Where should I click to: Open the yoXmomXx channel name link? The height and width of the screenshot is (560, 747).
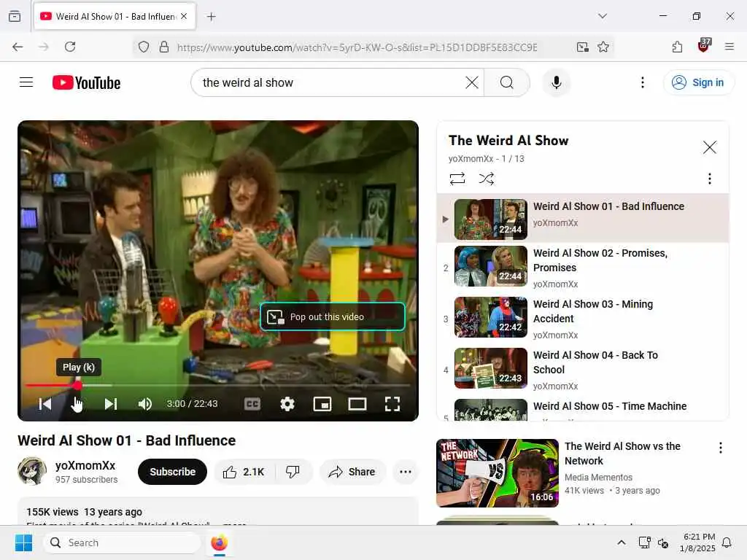tap(85, 465)
